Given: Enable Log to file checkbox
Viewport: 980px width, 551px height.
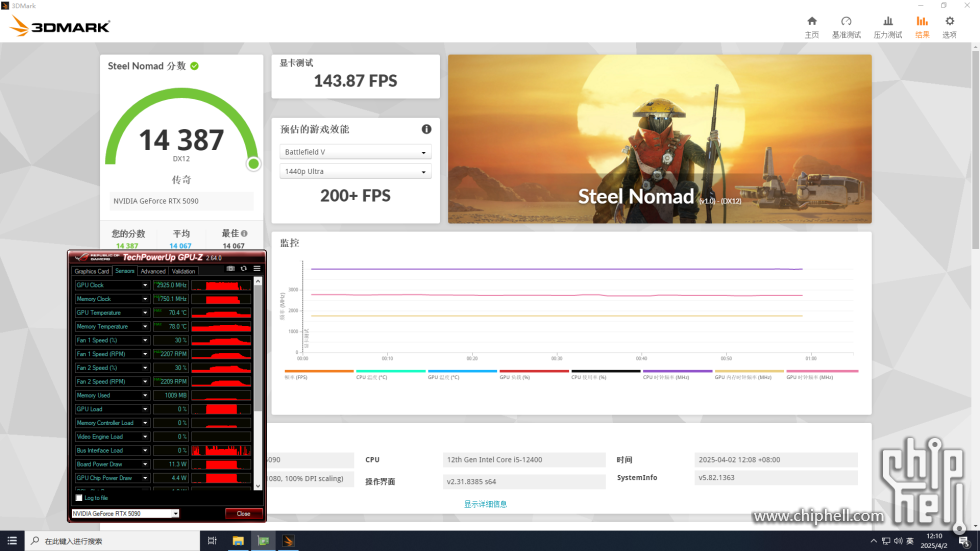Looking at the screenshot, I should coord(79,498).
